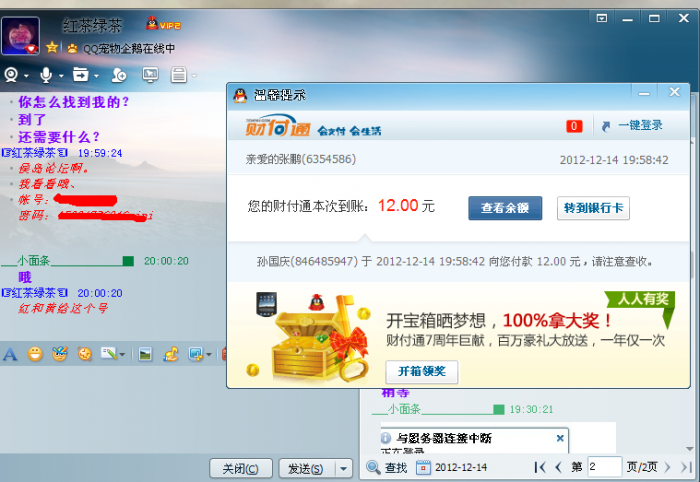The width and height of the screenshot is (700, 482).
Task: Click the 发送(S) send button
Action: (x=306, y=469)
